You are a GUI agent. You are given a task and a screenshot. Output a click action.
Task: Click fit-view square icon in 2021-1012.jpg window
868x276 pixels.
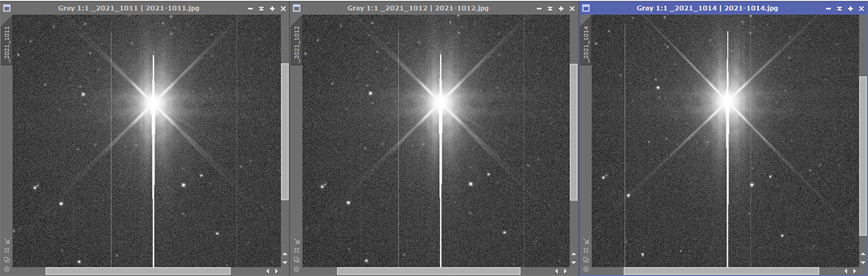296,250
